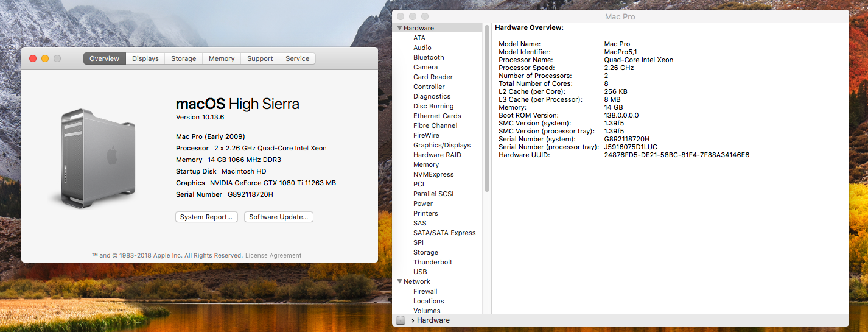Viewport: 868px width, 332px height.
Task: Select Storage in the System Report sidebar
Action: click(x=425, y=252)
